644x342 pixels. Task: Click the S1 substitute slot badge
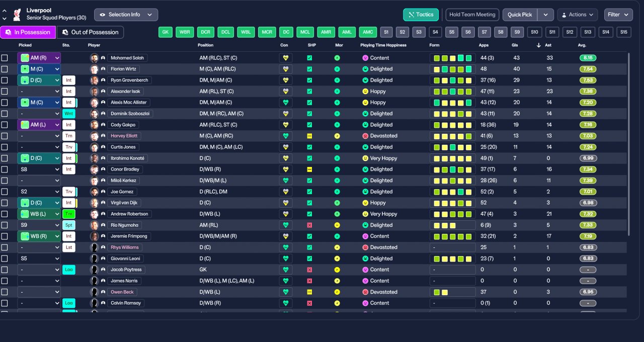386,32
